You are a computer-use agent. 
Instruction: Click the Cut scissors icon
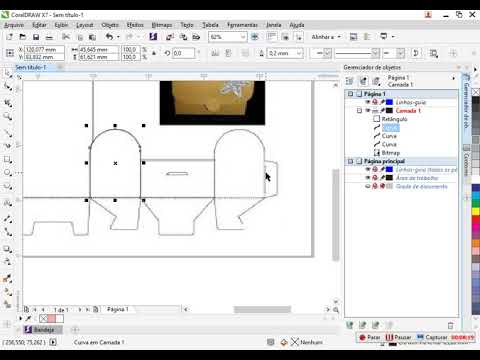coord(66,37)
